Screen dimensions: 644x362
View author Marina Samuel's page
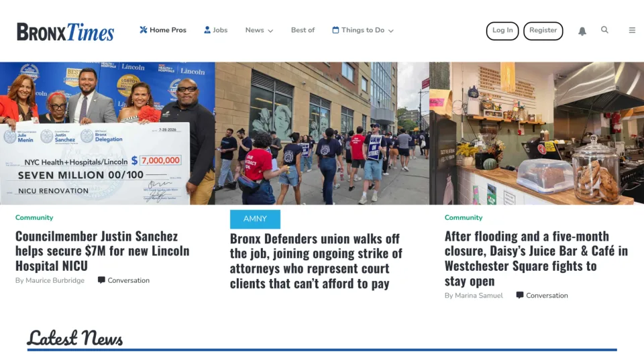coord(478,296)
